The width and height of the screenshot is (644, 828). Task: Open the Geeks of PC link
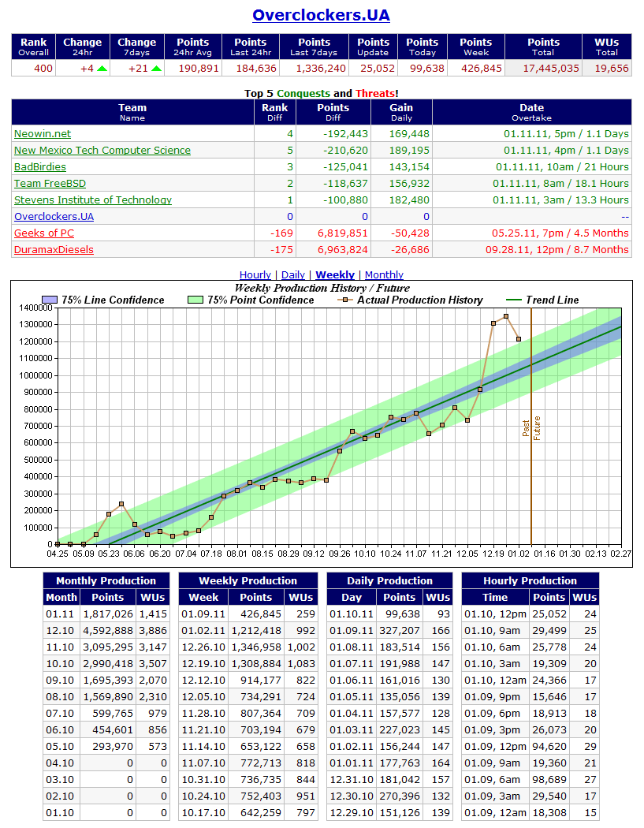pyautogui.click(x=44, y=233)
